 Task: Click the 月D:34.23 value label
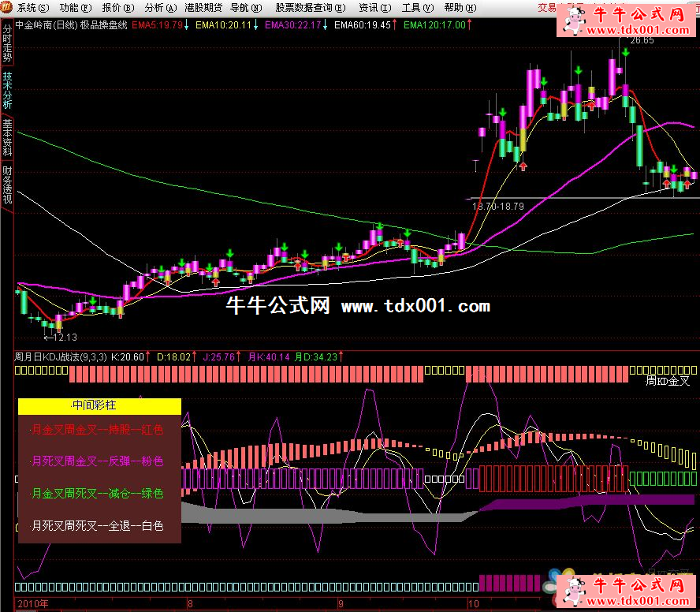(x=316, y=357)
